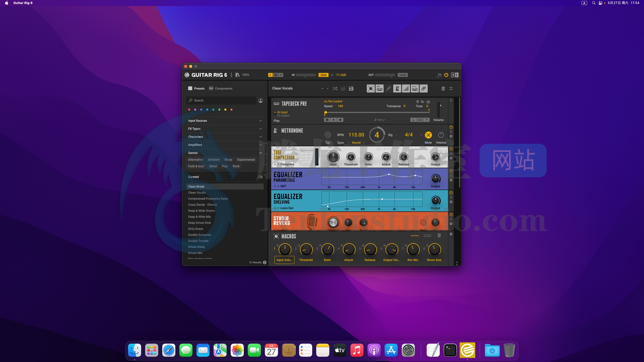Delete macros with the Macros trash icon
Screen dimensions: 644x362
(439, 236)
